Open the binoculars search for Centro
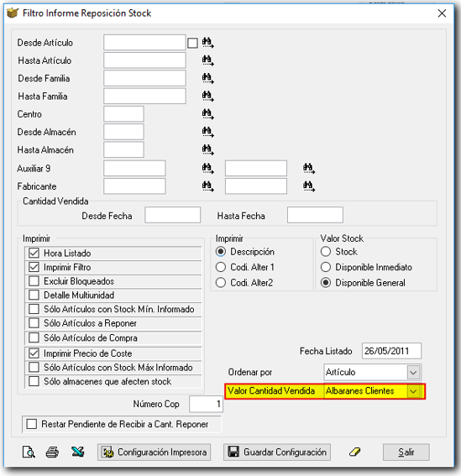Screen dimensions: 461x476 [207, 114]
